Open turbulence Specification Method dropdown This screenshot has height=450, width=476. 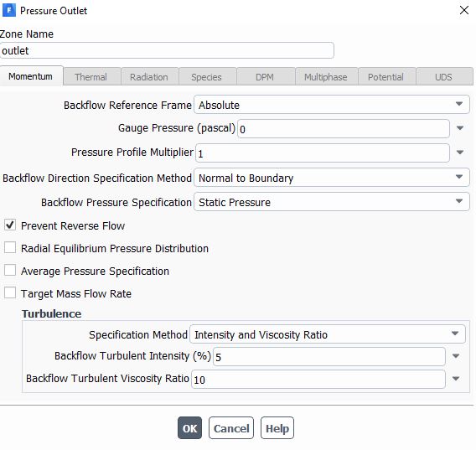pyautogui.click(x=327, y=334)
